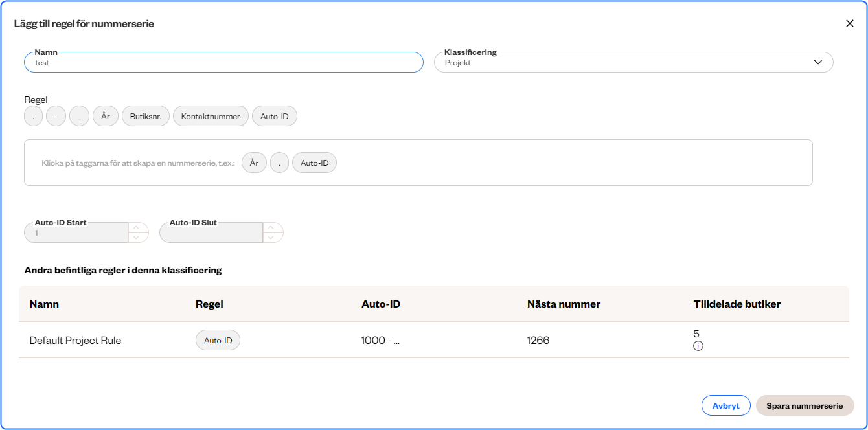
Task: Click Spara nummerserie button
Action: [x=805, y=406]
